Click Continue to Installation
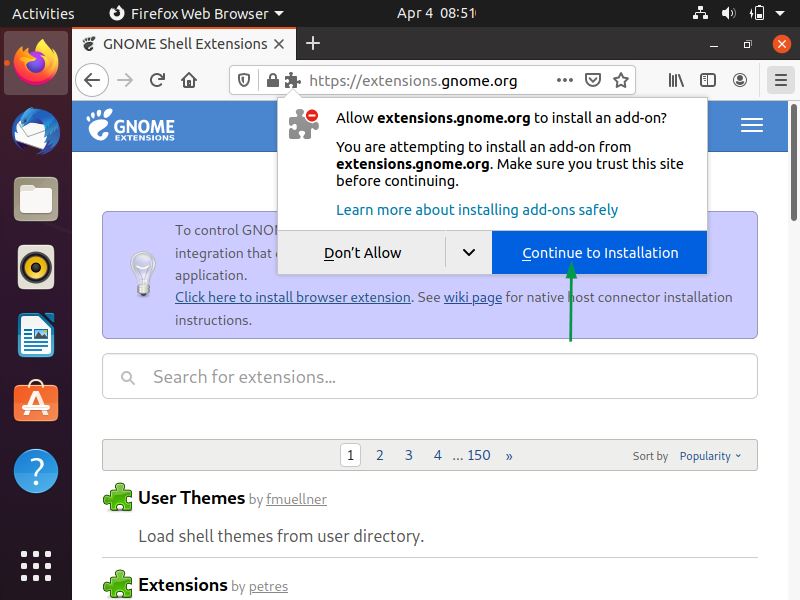 coord(599,253)
